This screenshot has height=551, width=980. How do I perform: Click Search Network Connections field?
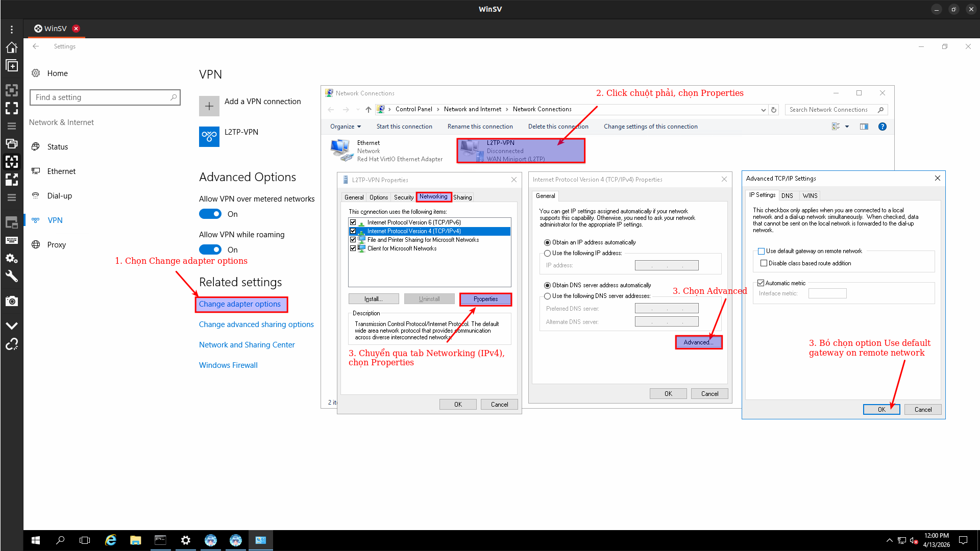pos(837,110)
